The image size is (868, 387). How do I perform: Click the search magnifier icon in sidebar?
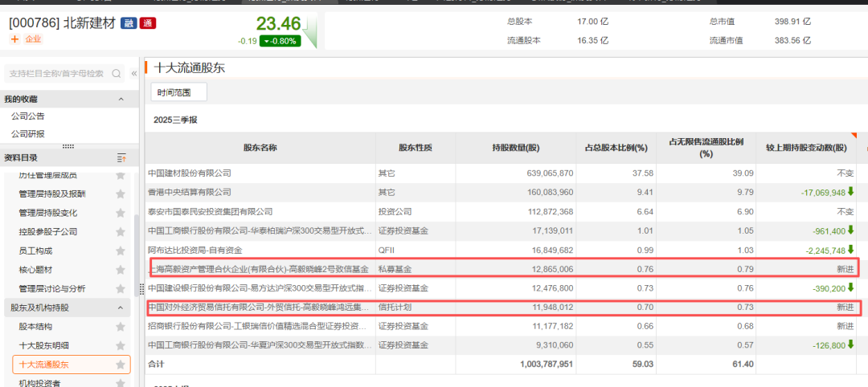click(117, 74)
